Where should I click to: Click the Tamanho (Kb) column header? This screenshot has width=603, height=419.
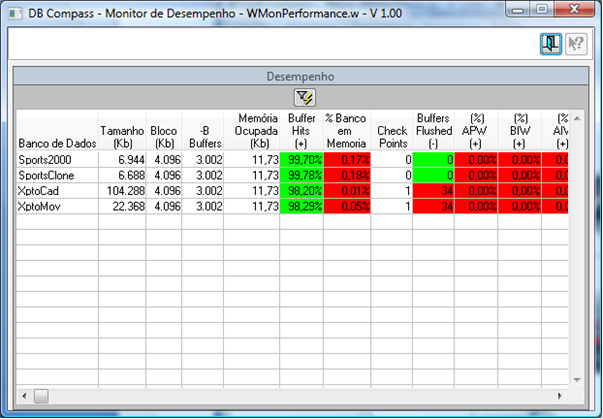click(122, 131)
